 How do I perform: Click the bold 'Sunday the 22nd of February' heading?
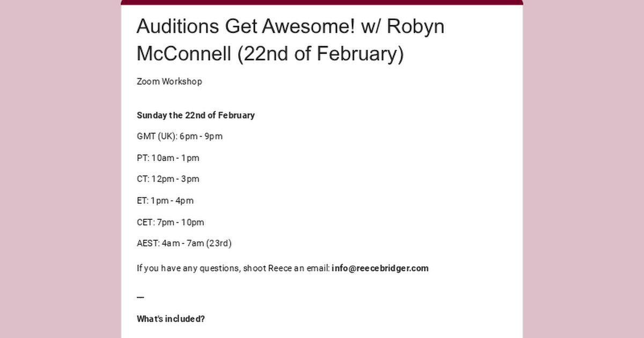195,115
